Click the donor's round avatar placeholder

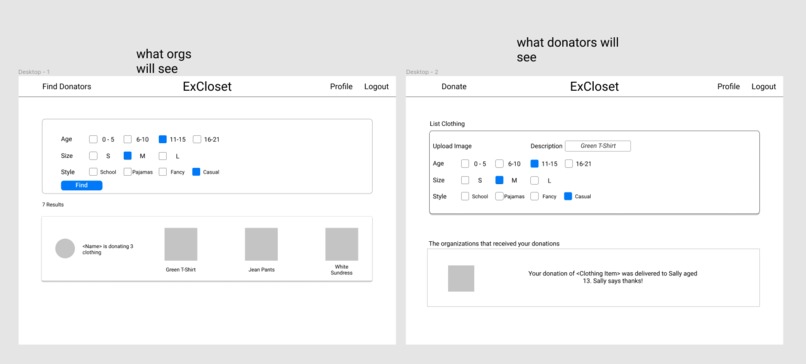pyautogui.click(x=65, y=248)
